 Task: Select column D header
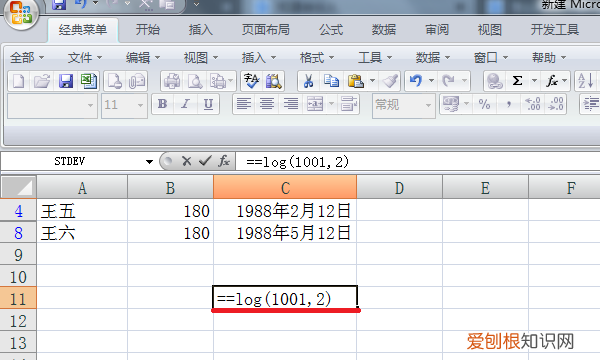[x=399, y=187]
